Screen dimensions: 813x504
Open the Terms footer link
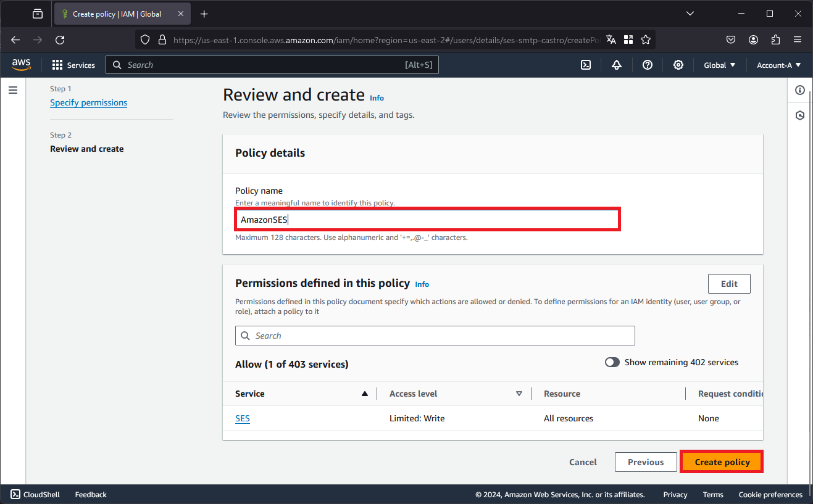tap(713, 494)
